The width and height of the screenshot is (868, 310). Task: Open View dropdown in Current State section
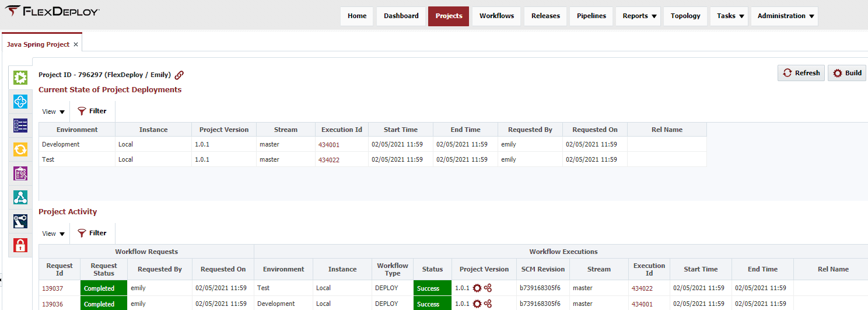coord(54,112)
